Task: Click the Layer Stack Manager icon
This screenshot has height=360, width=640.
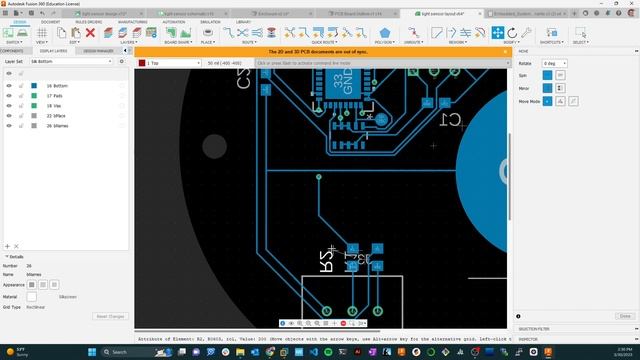Action: (x=151, y=33)
